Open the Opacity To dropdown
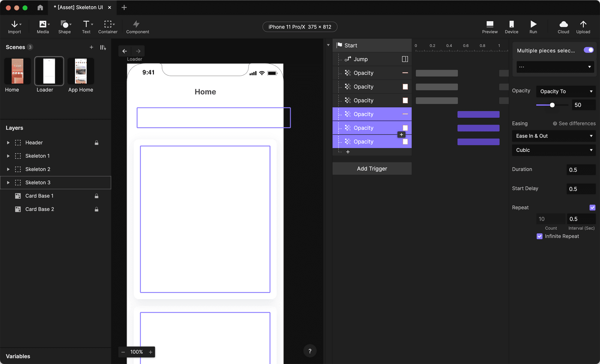The width and height of the screenshot is (600, 364). (x=566, y=91)
